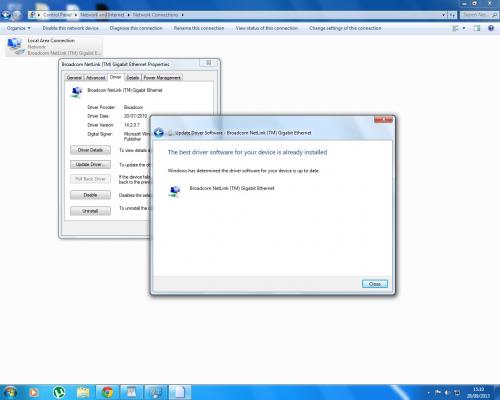Click Disable this network device
Image resolution: width=500 pixels, height=400 pixels.
(71, 28)
